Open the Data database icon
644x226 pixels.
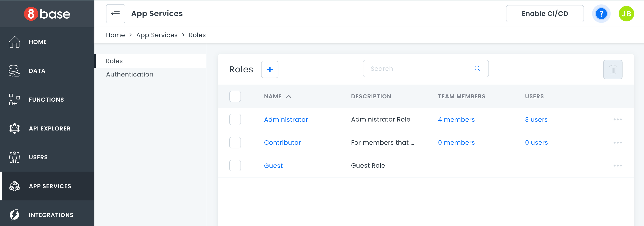pyautogui.click(x=14, y=71)
